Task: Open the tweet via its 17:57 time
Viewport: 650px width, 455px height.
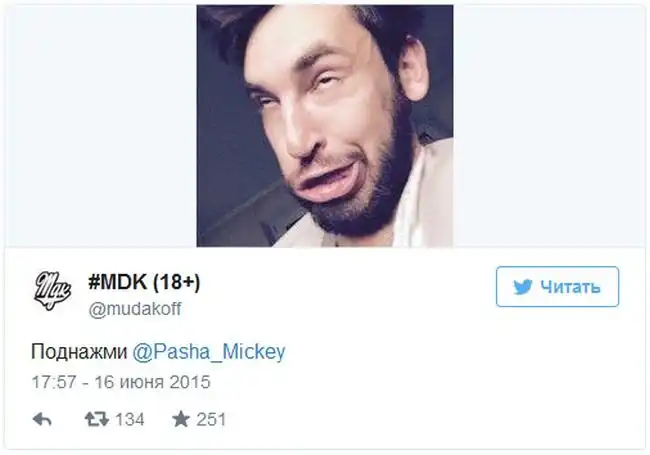Action: 54,382
